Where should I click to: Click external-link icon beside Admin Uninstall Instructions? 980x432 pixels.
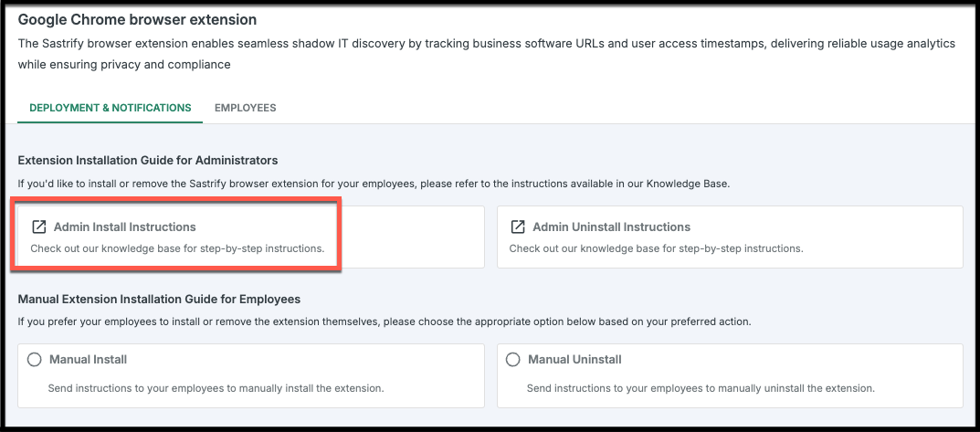click(x=518, y=227)
